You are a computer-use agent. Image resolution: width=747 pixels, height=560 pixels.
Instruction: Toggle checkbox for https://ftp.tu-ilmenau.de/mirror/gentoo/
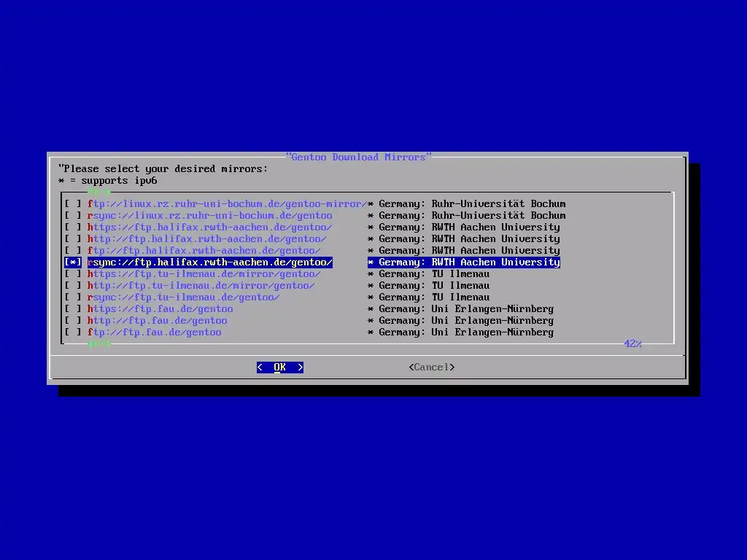tap(73, 274)
